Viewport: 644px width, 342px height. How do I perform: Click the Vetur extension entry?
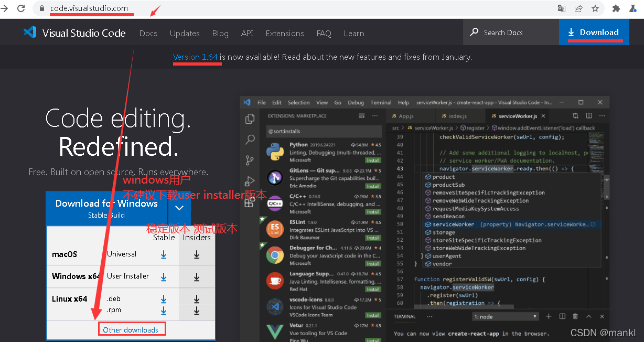coord(324,333)
